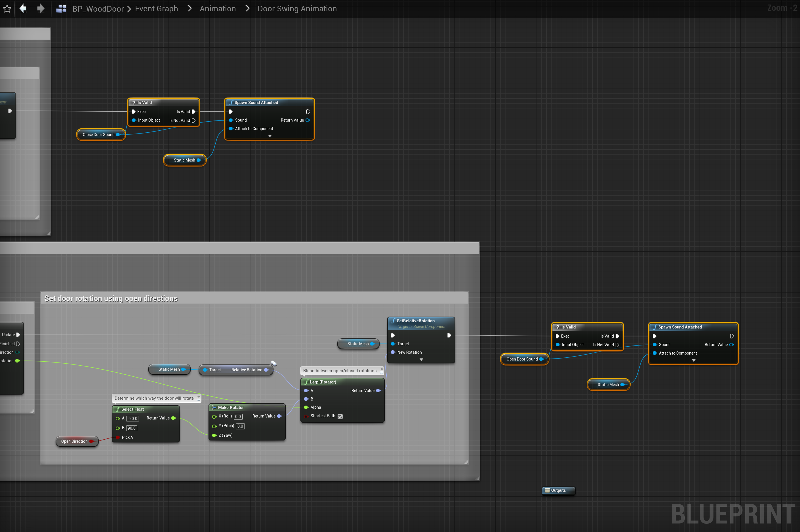Navigate back with the left arrow

tap(23, 8)
